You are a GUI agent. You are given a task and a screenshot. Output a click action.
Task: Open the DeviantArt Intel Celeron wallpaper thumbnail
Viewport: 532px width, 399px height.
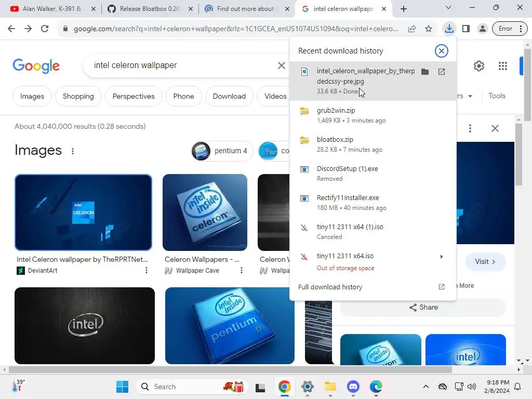[x=84, y=212]
